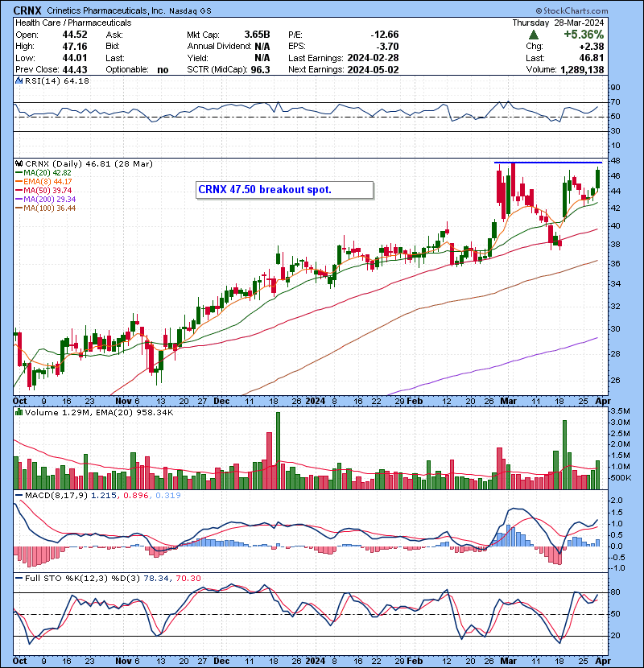This screenshot has width=644, height=668.
Task: Click the CRNX (Daily) 46.81 (28 Mar) title
Action: tap(89, 163)
